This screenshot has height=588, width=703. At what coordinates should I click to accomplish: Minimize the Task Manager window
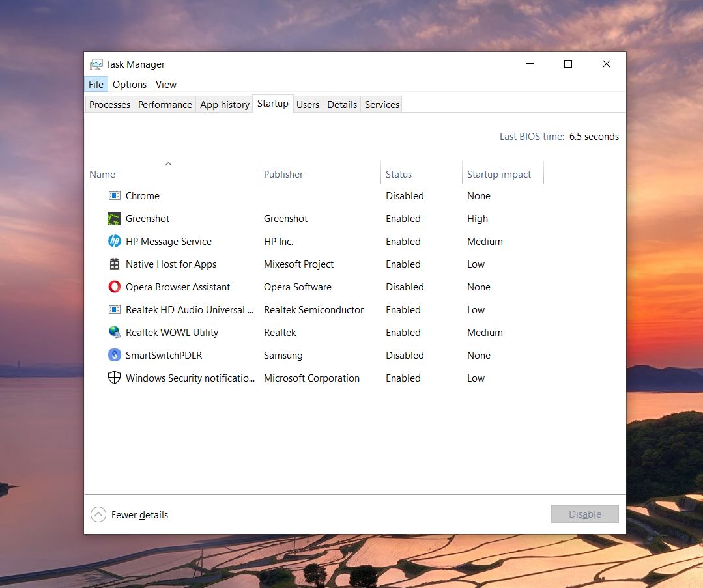pos(530,64)
